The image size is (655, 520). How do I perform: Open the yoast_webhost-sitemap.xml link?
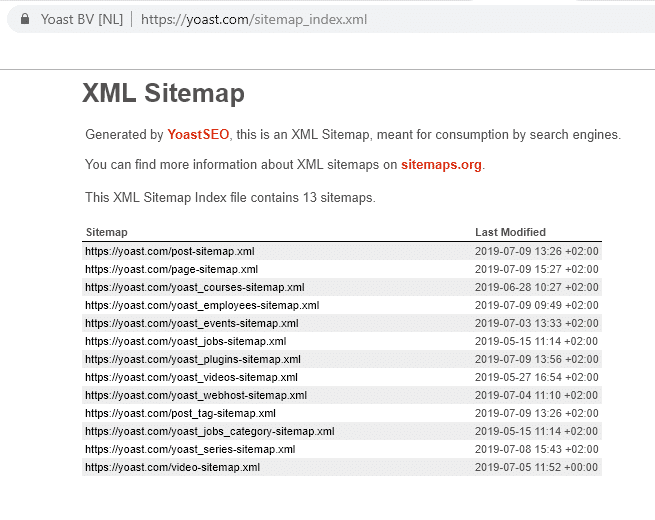tap(196, 395)
